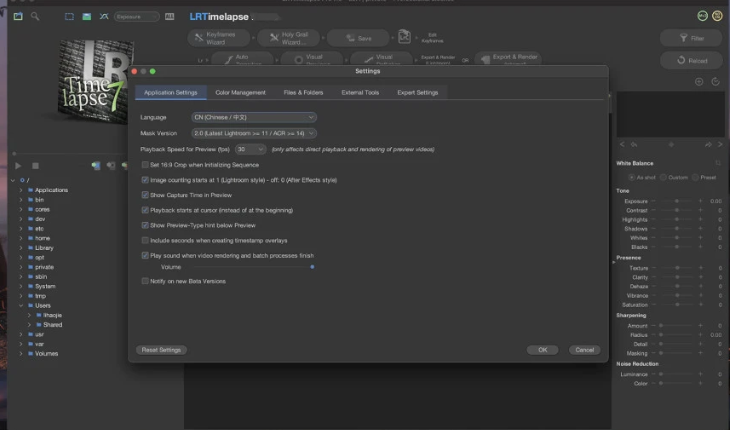The image size is (730, 430).
Task: Click the previous arrow below the histogram
Action: [x=622, y=145]
